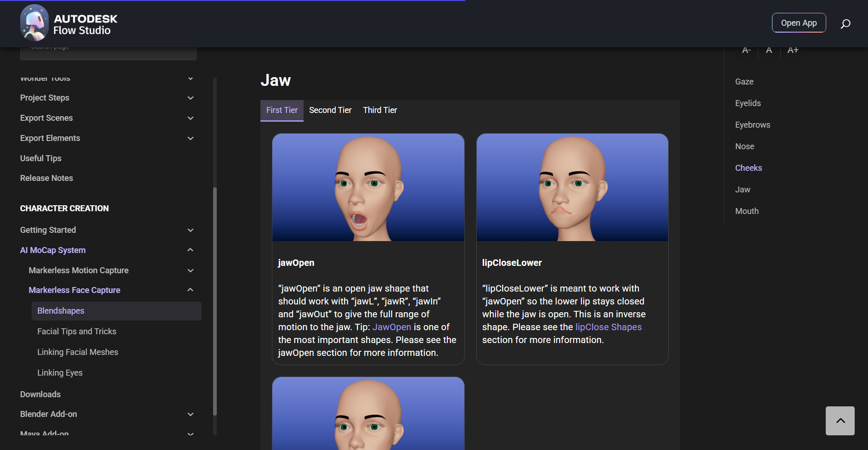Click the scroll-to-top arrow button
Image resolution: width=868 pixels, height=450 pixels.
click(x=840, y=421)
